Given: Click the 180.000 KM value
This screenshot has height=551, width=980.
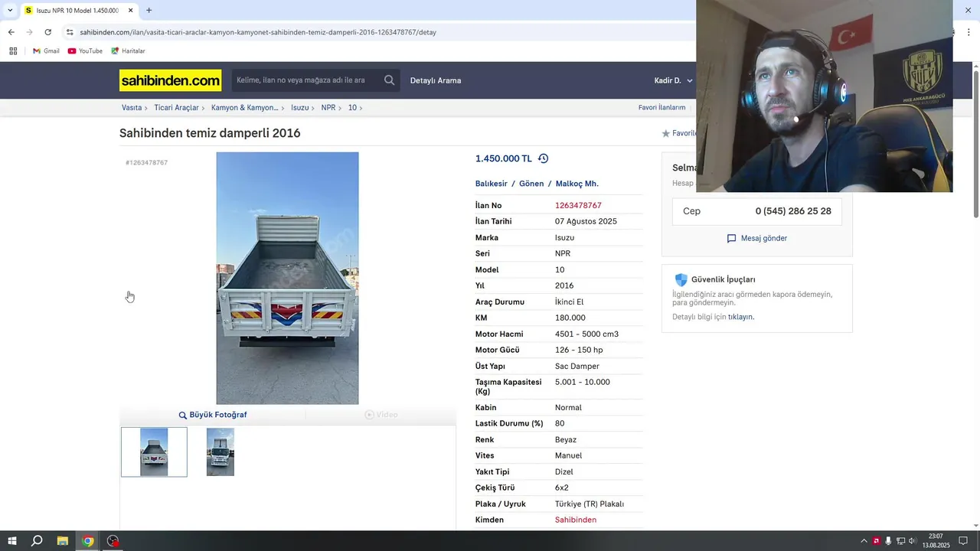Looking at the screenshot, I should coord(570,318).
